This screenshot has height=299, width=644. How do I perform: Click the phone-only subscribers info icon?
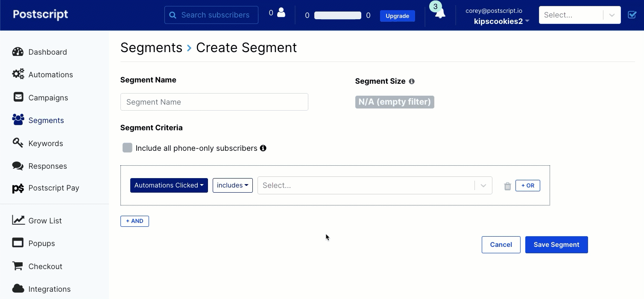coord(263,148)
